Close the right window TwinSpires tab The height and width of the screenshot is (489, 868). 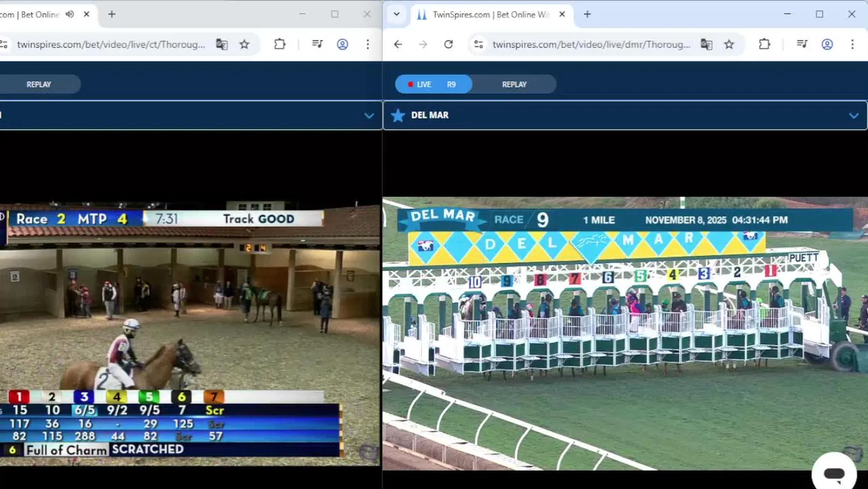(562, 14)
